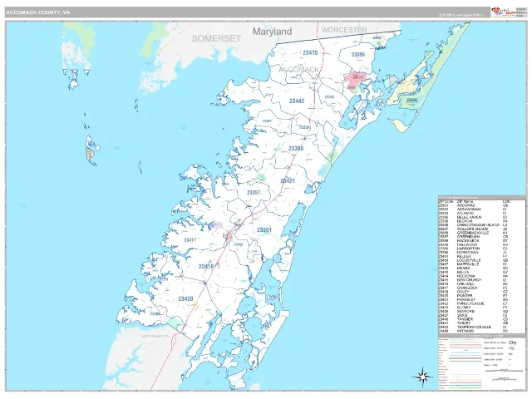This screenshot has width=532, height=399.
Task: Select the QUINBY row in ZIP index
Action: pos(474,308)
